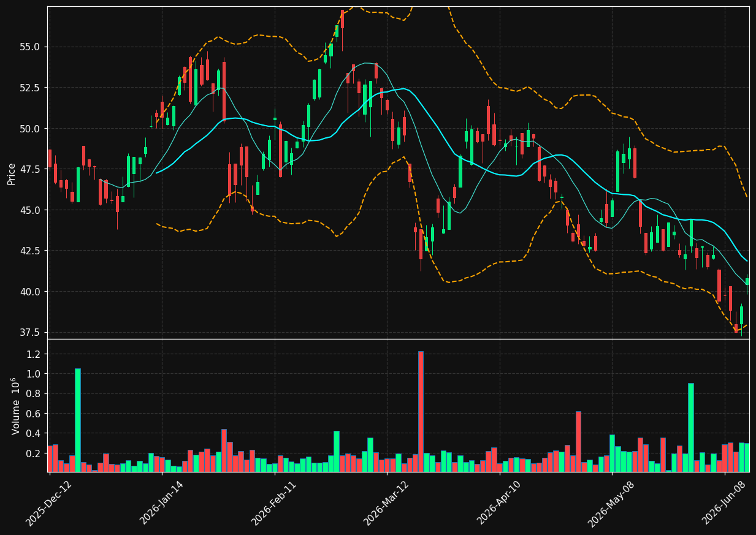Click the 2026-Feb-11 date label
756x535 pixels.
point(274,503)
